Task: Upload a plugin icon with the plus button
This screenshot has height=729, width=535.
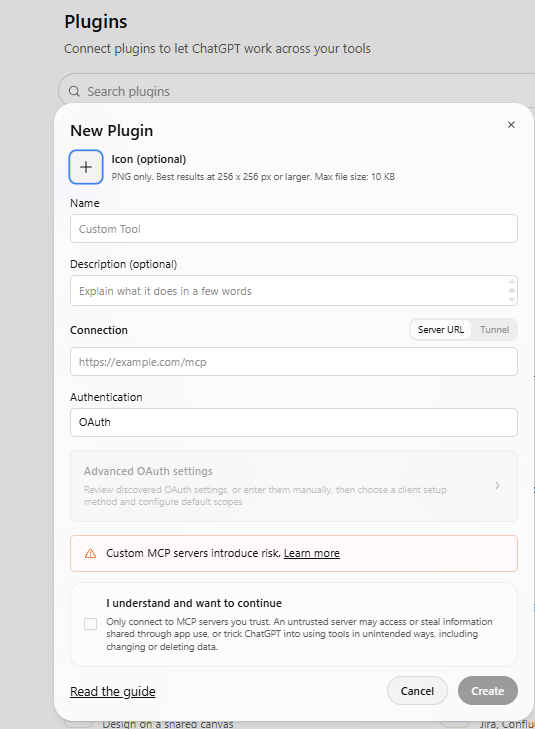Action: tap(86, 167)
